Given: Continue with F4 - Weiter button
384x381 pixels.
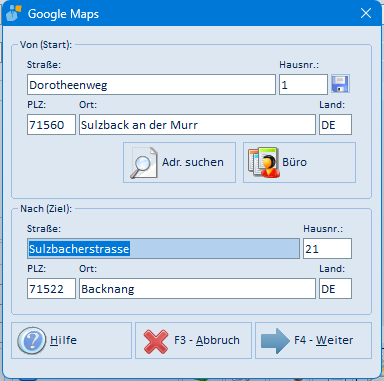Looking at the screenshot, I should (x=313, y=340).
